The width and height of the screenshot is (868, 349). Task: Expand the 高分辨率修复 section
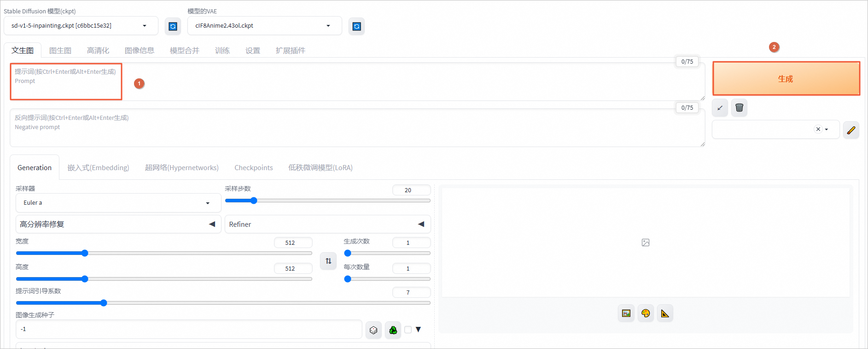118,225
